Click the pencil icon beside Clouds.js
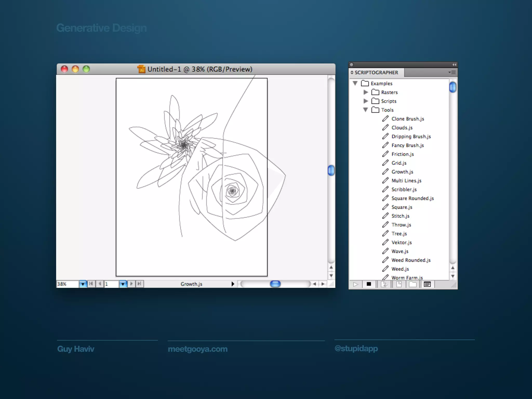 coord(385,127)
